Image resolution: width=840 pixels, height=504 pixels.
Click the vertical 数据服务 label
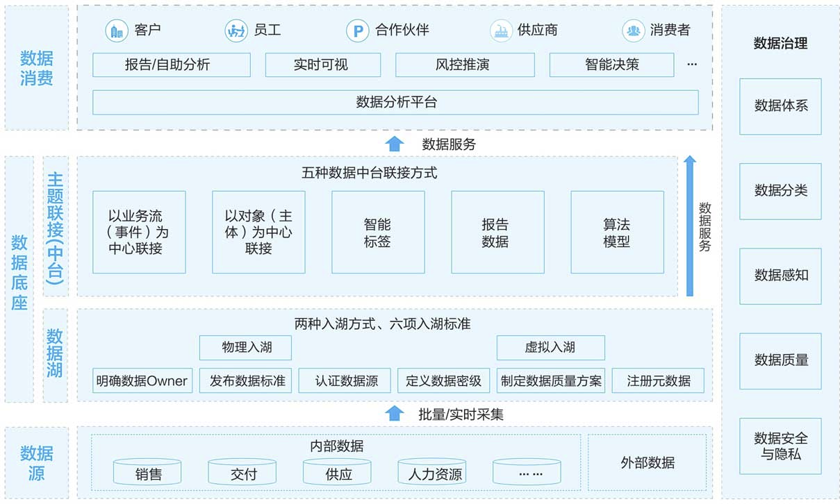pyautogui.click(x=705, y=227)
